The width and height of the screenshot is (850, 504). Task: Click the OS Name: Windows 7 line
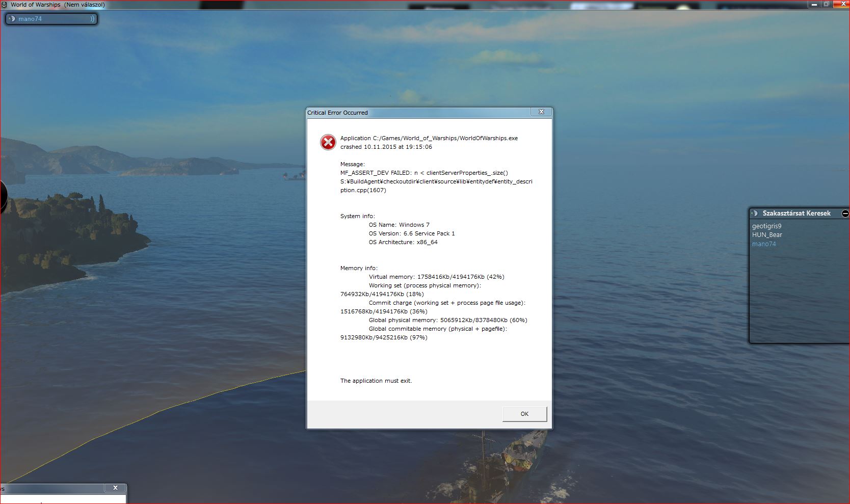tap(399, 225)
